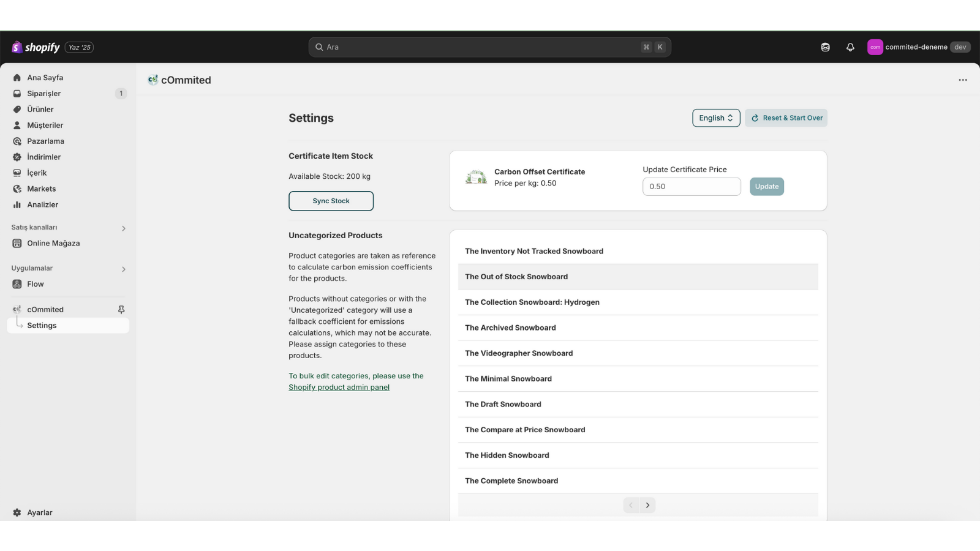This screenshot has width=980, height=551.
Task: Select The Compare at Price Snowboard
Action: click(x=638, y=430)
